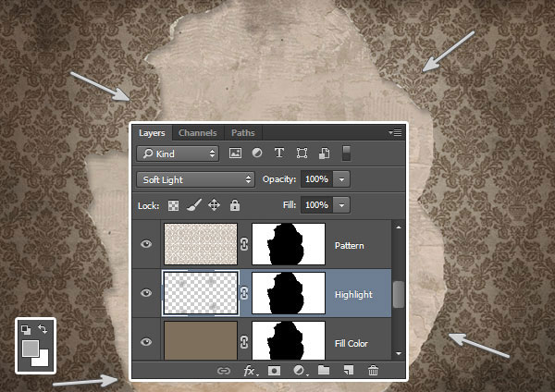The width and height of the screenshot is (555, 392).
Task: Switch to the Paths tab
Action: pos(242,133)
